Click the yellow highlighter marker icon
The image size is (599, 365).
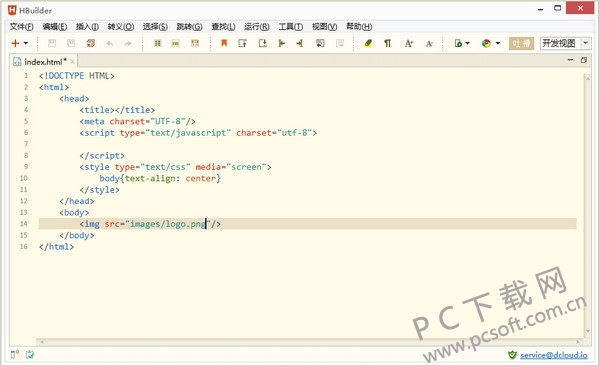tap(368, 43)
